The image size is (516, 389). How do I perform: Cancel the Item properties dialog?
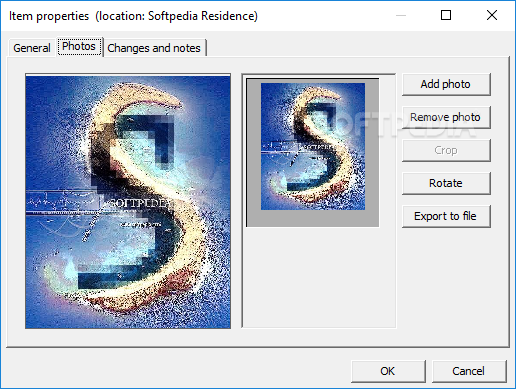click(469, 371)
